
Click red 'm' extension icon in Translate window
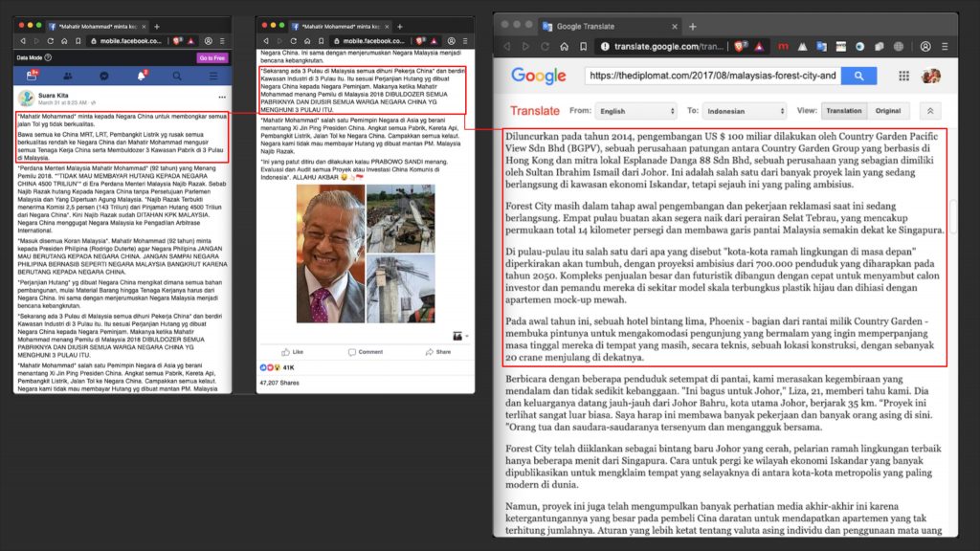[x=783, y=46]
